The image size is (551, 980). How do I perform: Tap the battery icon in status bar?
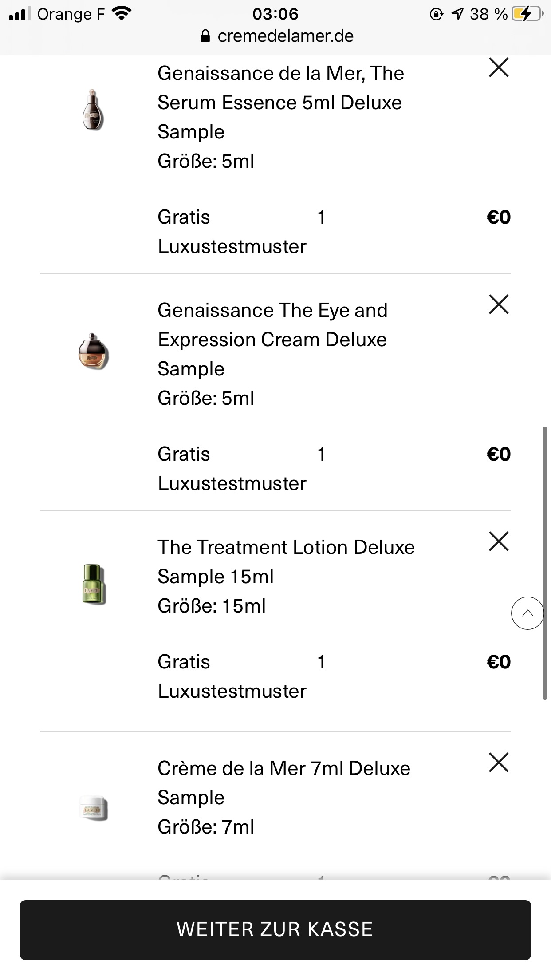pos(527,14)
